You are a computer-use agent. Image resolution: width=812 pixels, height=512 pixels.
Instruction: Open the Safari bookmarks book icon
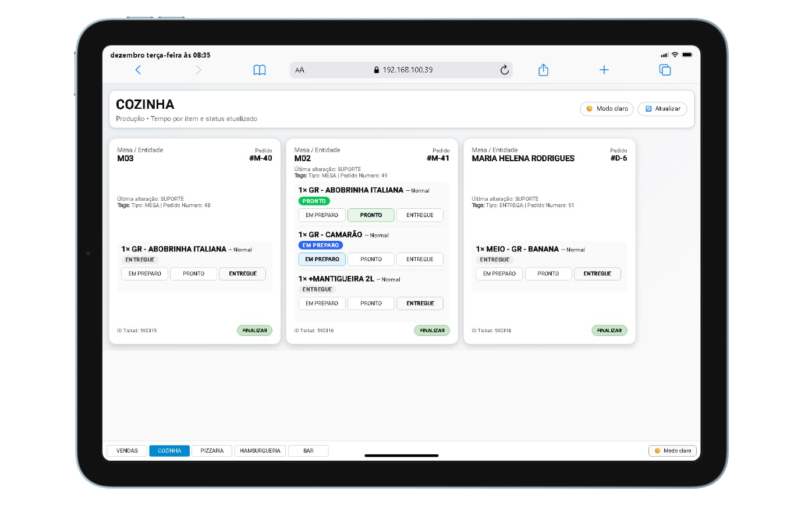point(260,70)
